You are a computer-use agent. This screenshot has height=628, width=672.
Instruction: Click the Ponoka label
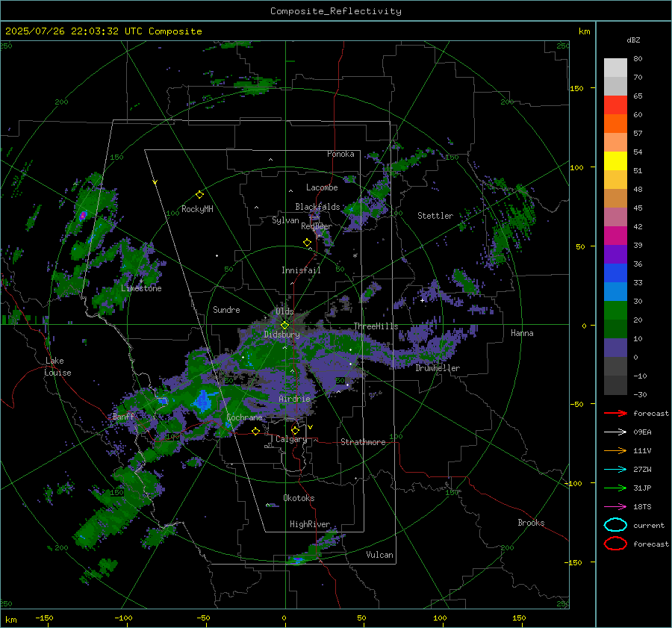pyautogui.click(x=340, y=154)
